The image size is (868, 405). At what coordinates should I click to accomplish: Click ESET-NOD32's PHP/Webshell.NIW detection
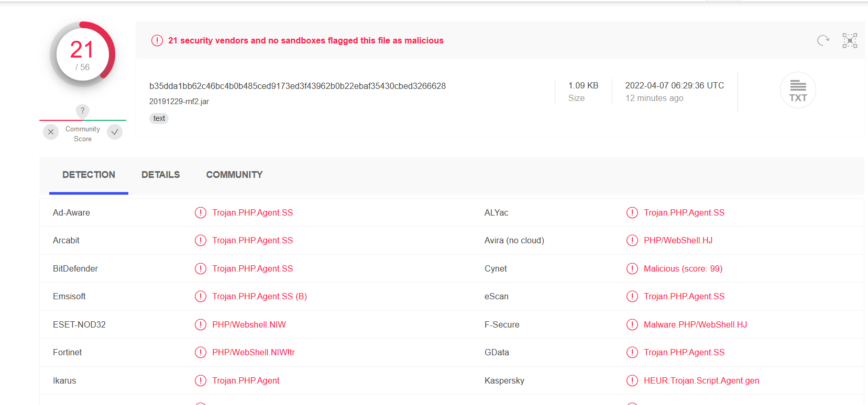(249, 324)
